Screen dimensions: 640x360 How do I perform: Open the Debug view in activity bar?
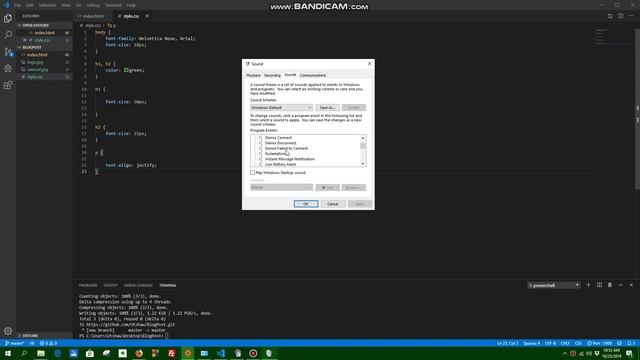pos(8,69)
